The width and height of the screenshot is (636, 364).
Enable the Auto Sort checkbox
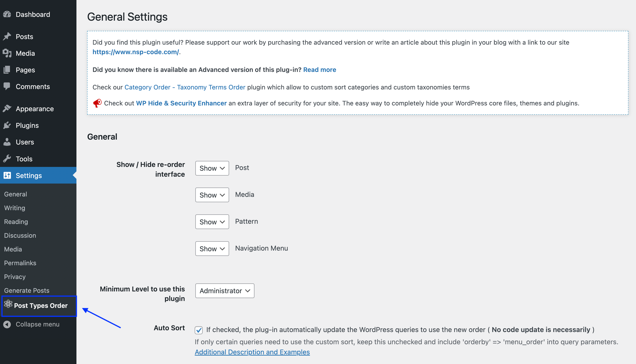pos(198,330)
